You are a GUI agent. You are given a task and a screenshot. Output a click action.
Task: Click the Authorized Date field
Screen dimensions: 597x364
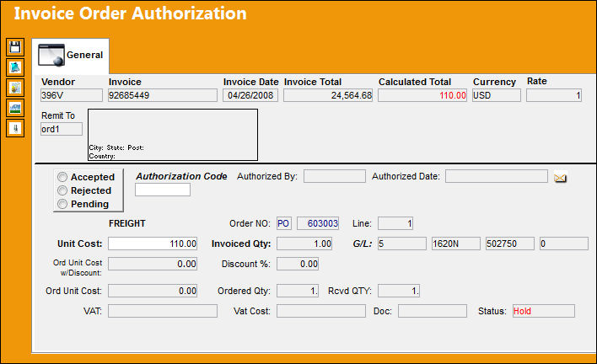497,176
